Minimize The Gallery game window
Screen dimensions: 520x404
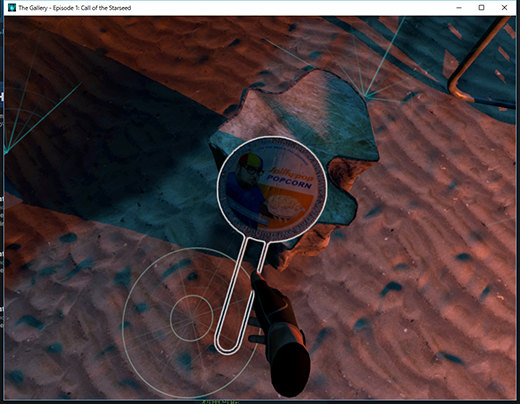[459, 8]
